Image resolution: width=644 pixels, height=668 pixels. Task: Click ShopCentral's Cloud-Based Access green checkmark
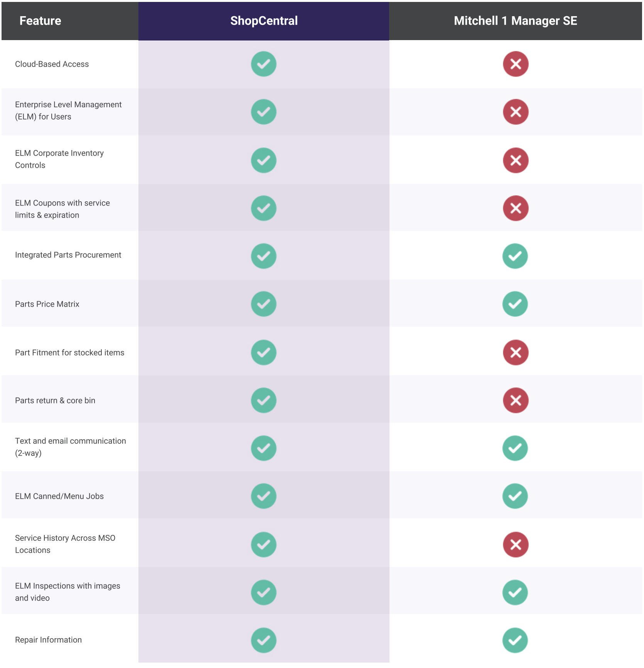263,64
